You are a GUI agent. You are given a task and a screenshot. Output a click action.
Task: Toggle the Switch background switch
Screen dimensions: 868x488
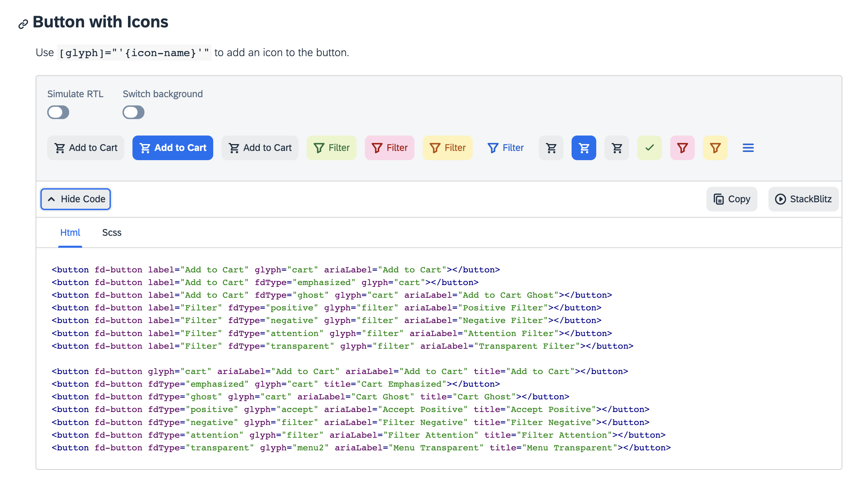coord(133,112)
